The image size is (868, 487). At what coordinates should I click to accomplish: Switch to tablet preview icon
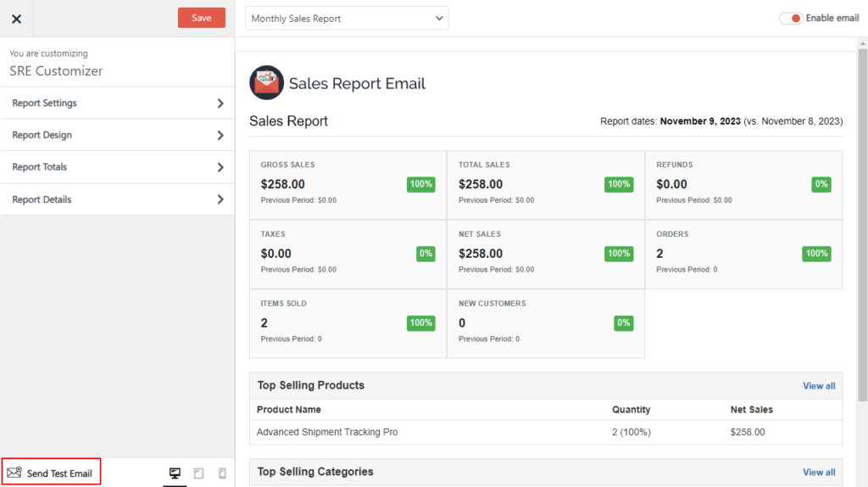point(199,473)
